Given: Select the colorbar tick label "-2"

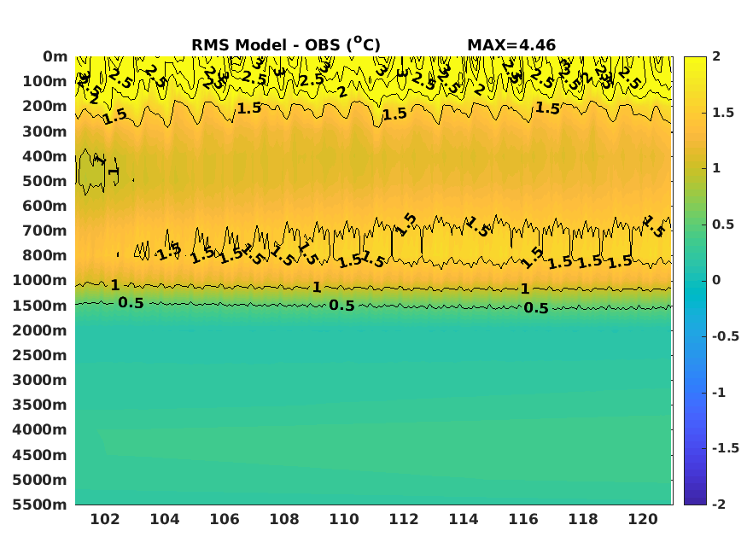Looking at the screenshot, I should tap(719, 505).
